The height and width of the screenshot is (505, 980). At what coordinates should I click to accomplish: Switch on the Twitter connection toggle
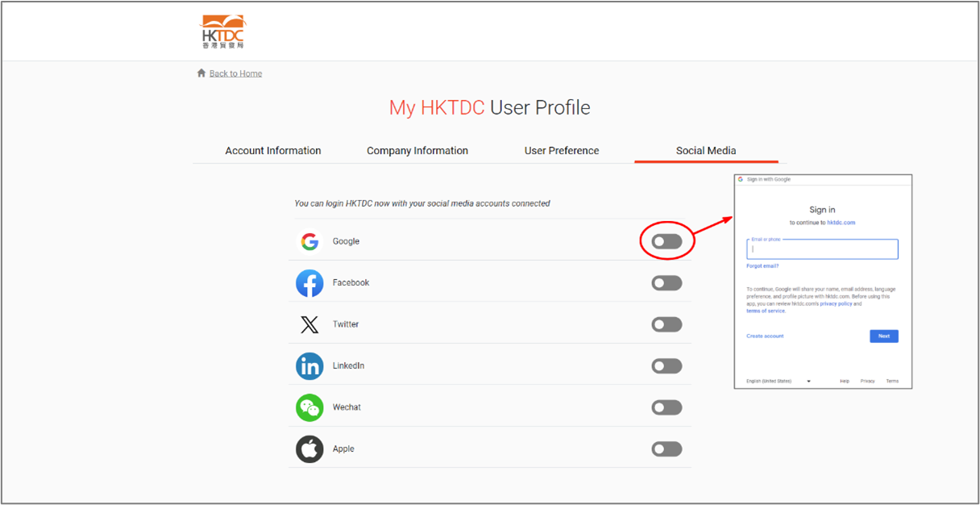click(x=666, y=324)
